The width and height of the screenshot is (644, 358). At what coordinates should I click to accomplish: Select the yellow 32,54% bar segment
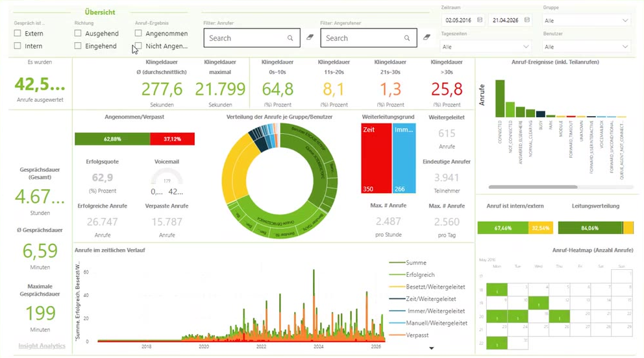(x=541, y=228)
